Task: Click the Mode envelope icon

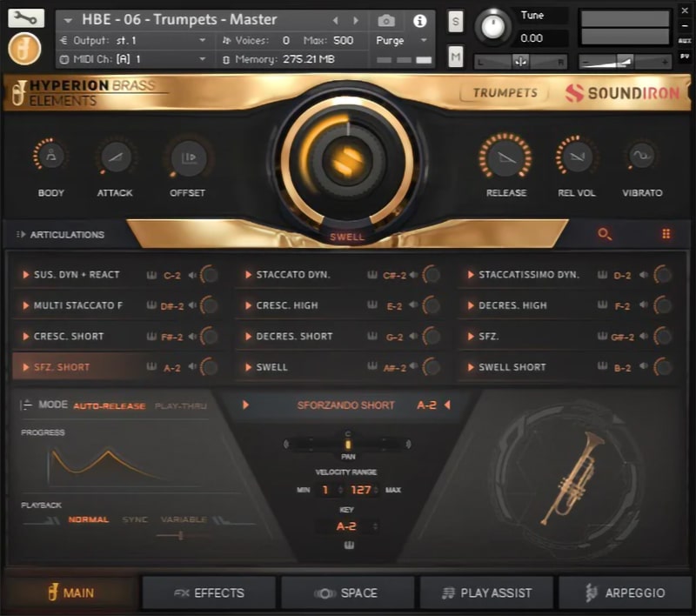Action: click(x=26, y=405)
